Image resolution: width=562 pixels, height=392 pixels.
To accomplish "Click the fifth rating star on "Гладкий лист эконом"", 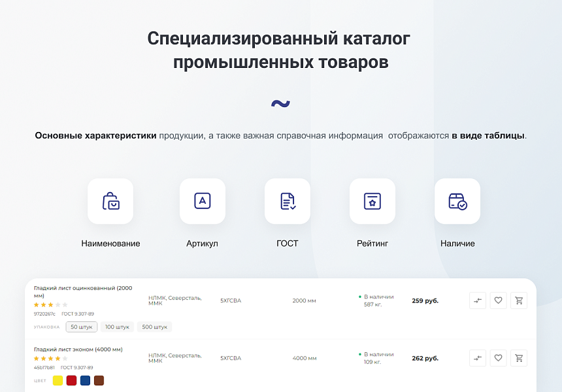I will click(65, 358).
